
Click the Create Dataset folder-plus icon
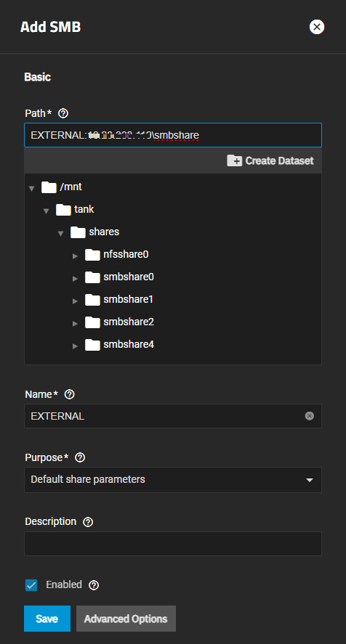click(x=235, y=160)
